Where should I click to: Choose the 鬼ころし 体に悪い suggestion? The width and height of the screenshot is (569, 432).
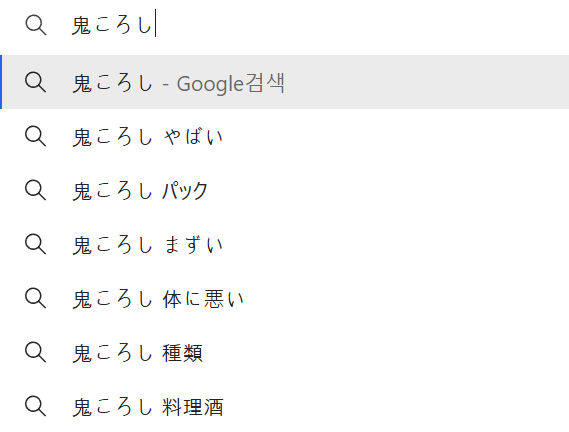pyautogui.click(x=284, y=298)
